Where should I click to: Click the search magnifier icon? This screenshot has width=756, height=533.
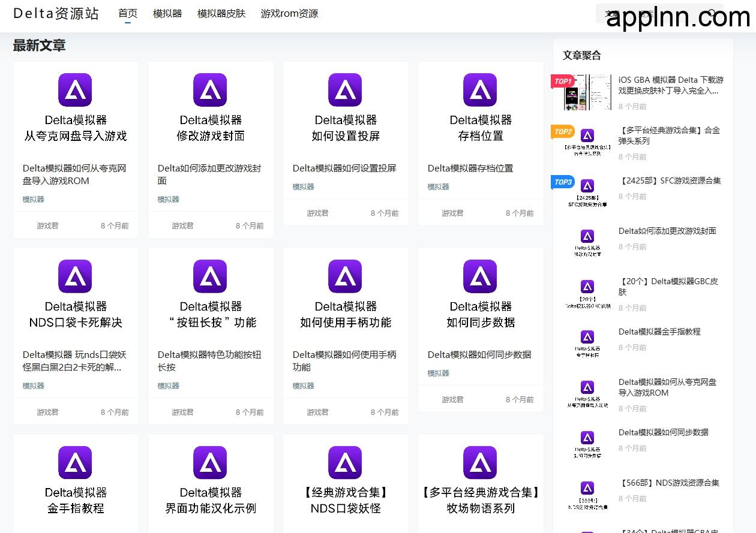[712, 13]
